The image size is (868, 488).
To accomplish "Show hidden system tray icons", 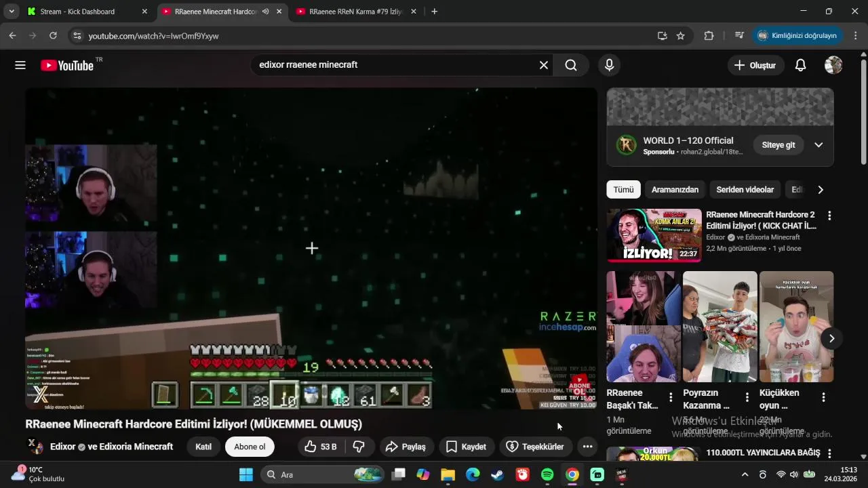I will click(745, 474).
